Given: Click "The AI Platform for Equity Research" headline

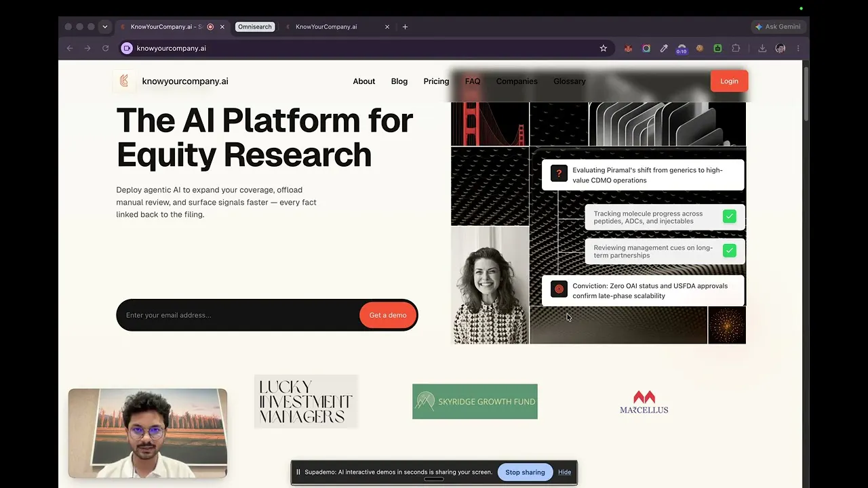Looking at the screenshot, I should point(264,138).
